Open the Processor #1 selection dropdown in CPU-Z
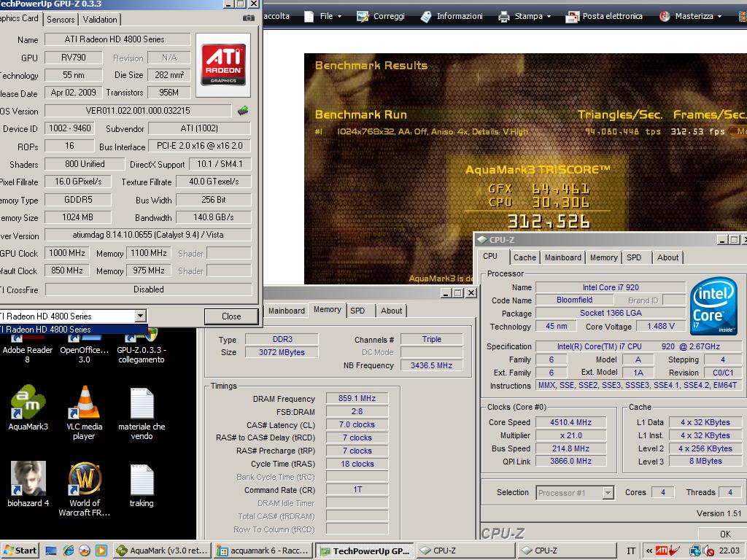The width and height of the screenshot is (747, 560). coord(608,493)
